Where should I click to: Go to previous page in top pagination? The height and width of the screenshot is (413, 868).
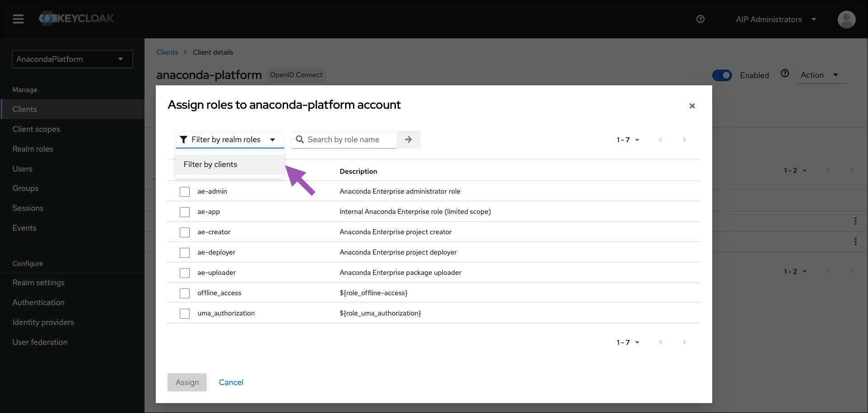tap(661, 139)
